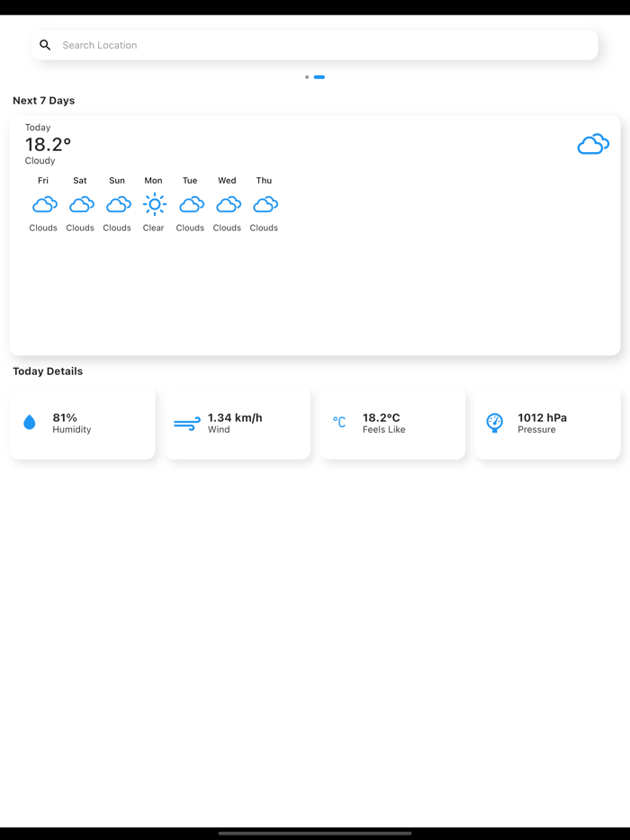
Task: Open the 1012 hPa Pressure card
Action: (547, 423)
